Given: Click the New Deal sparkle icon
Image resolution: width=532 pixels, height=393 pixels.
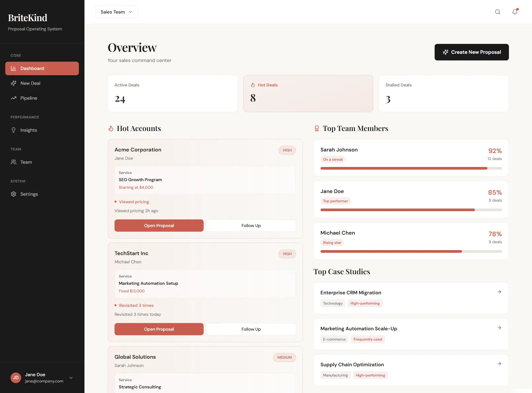Looking at the screenshot, I should click(x=14, y=83).
